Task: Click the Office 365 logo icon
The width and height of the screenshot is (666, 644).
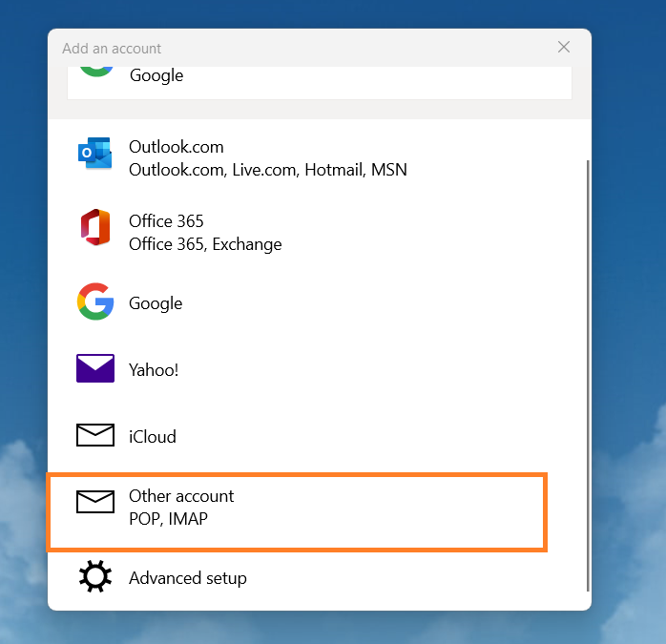Action: point(95,227)
